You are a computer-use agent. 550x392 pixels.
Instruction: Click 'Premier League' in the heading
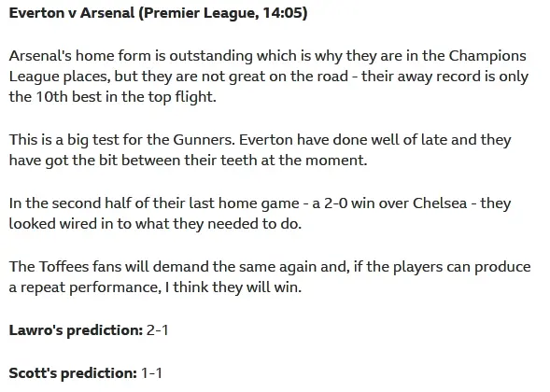click(x=199, y=13)
